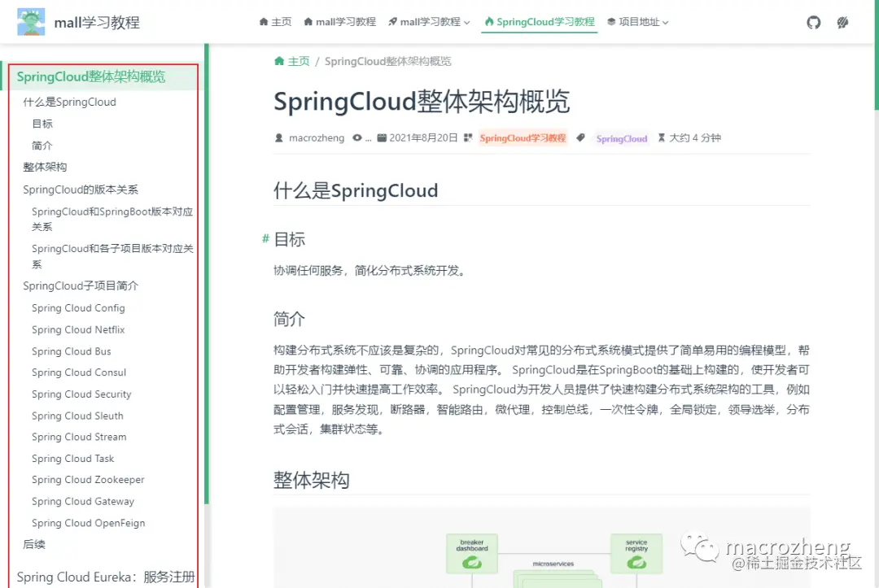Open Spring Cloud Eureka：服务注册 sidebar page

coord(105,577)
